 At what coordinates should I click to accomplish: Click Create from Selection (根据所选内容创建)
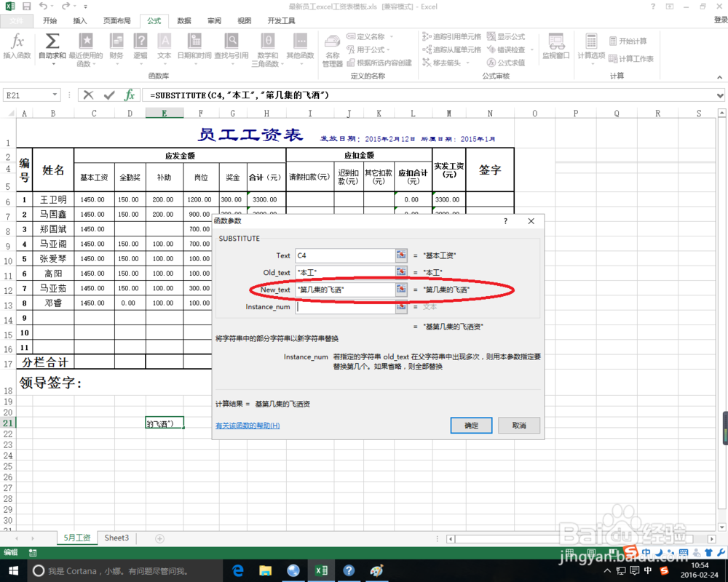[x=379, y=63]
